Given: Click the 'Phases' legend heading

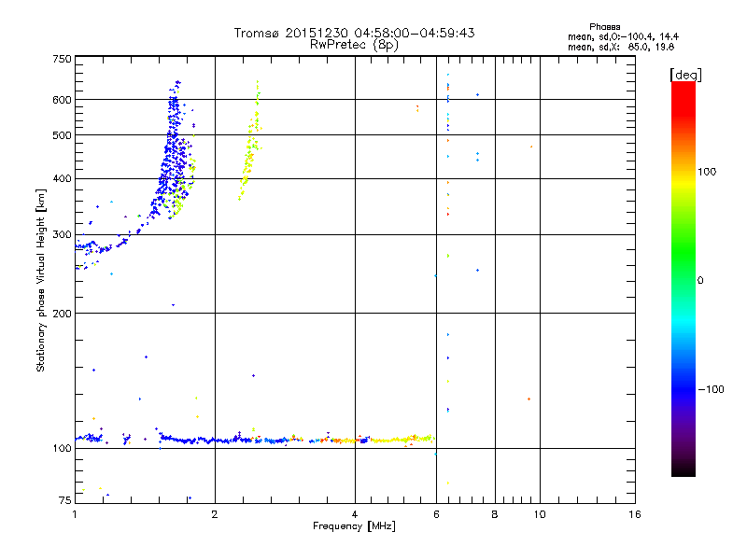Looking at the screenshot, I should click(604, 27).
